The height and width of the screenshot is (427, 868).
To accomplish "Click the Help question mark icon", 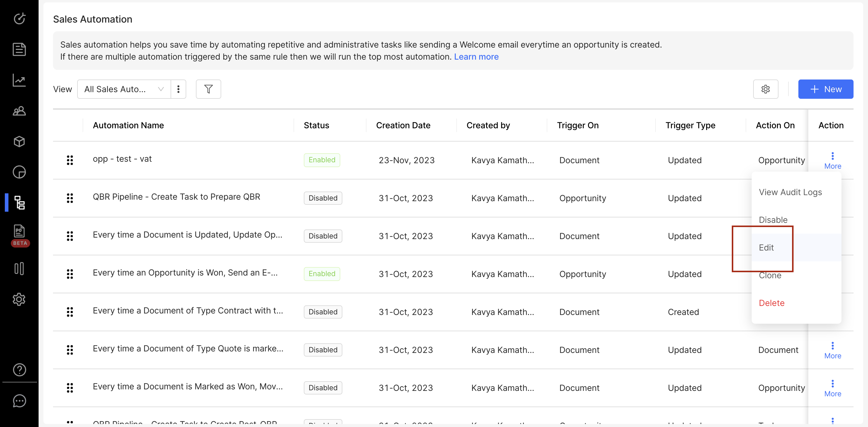I will (19, 369).
